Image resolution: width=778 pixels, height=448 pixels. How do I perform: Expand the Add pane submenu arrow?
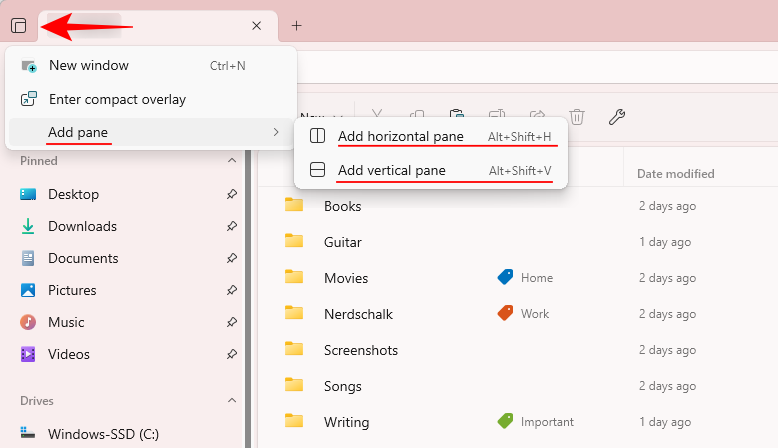pyautogui.click(x=276, y=132)
